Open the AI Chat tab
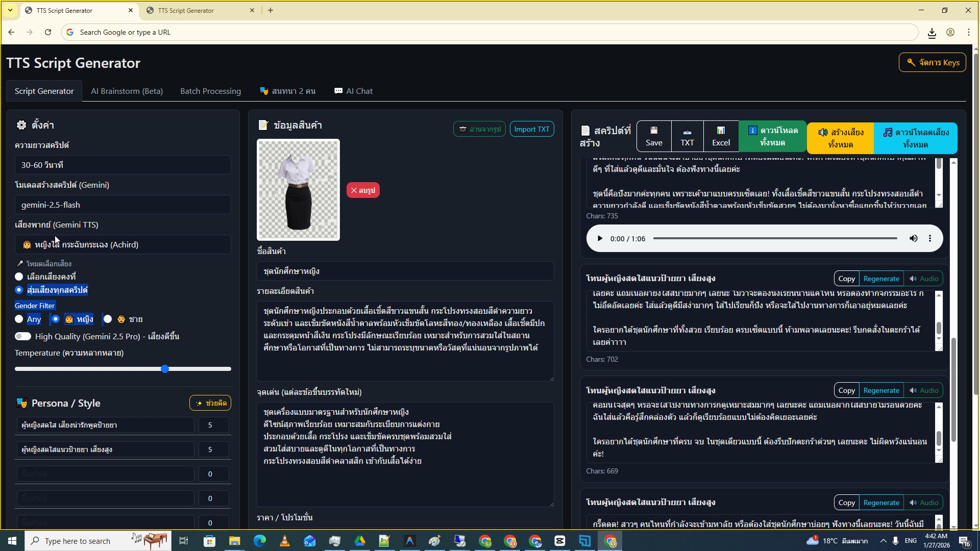This screenshot has width=980, height=551. pos(353,91)
